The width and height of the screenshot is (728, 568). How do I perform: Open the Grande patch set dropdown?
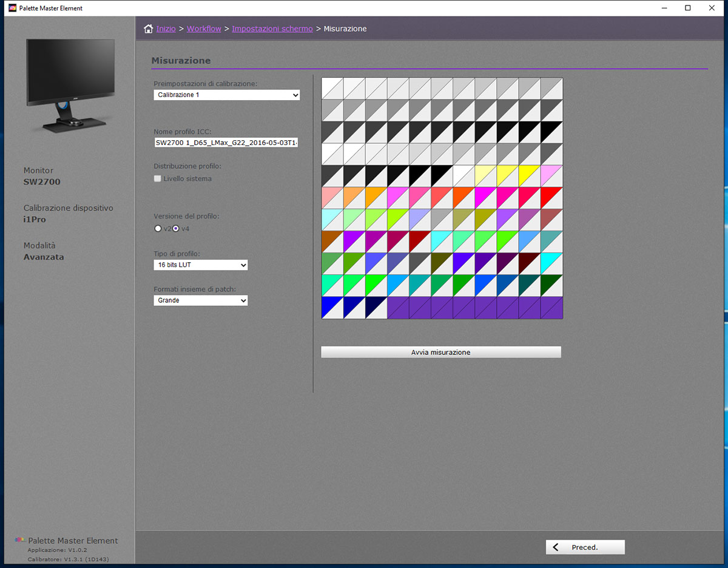[x=200, y=300]
